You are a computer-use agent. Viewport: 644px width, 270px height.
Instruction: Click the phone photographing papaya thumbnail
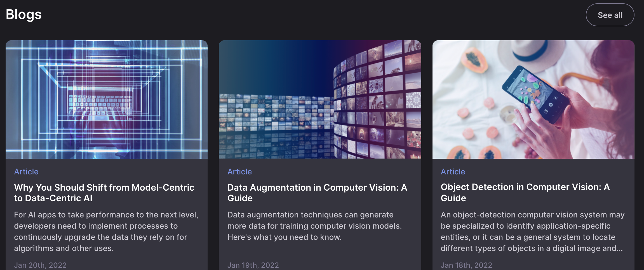point(533,100)
